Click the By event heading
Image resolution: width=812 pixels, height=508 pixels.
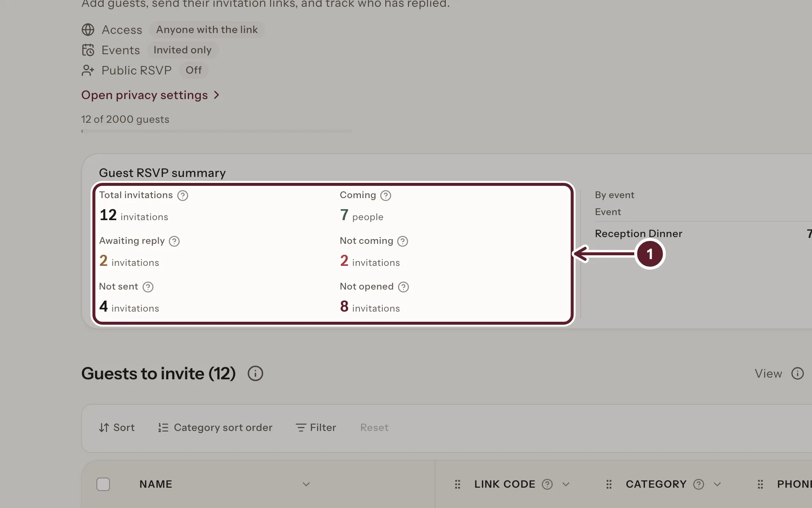coord(614,195)
